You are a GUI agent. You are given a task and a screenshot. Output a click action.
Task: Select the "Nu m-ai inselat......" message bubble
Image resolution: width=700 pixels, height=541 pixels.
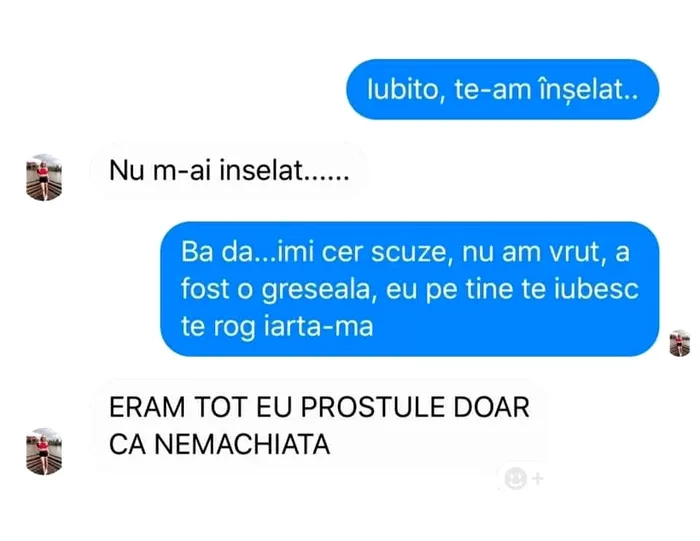pyautogui.click(x=229, y=171)
